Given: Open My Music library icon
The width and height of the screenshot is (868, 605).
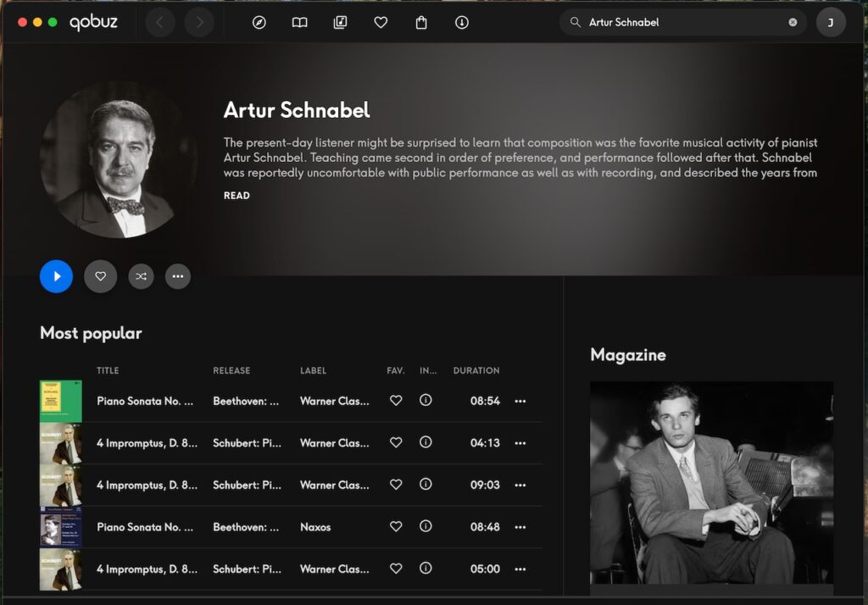Looking at the screenshot, I should [x=340, y=22].
